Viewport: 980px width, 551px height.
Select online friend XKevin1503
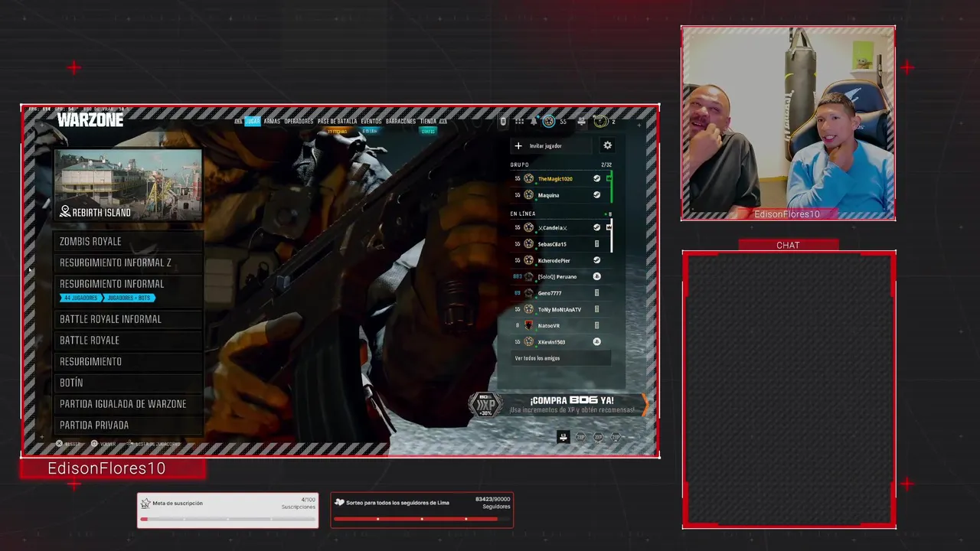coord(561,342)
